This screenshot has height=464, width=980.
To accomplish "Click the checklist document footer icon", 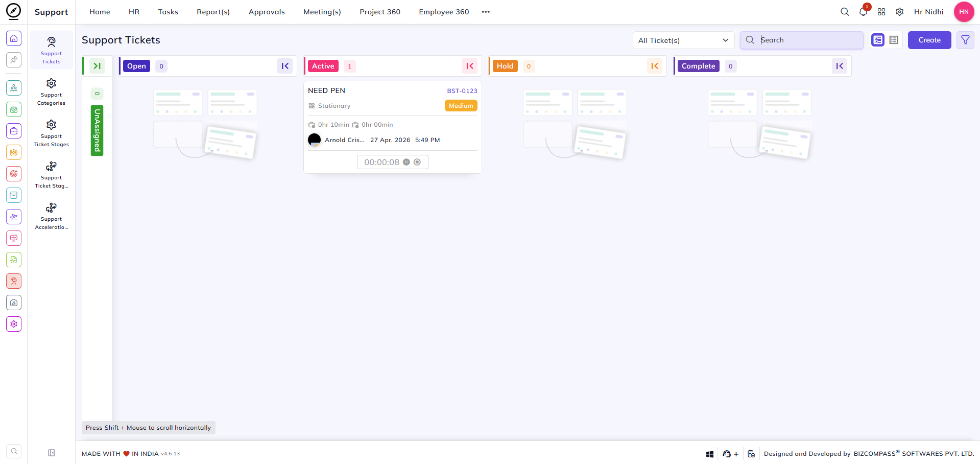I will 751,454.
